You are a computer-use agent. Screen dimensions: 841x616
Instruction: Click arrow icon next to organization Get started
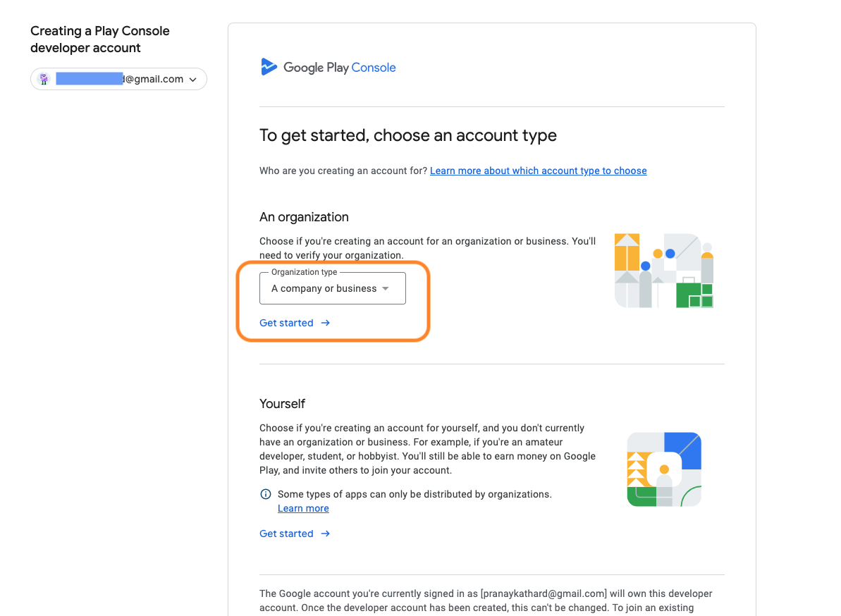point(325,323)
